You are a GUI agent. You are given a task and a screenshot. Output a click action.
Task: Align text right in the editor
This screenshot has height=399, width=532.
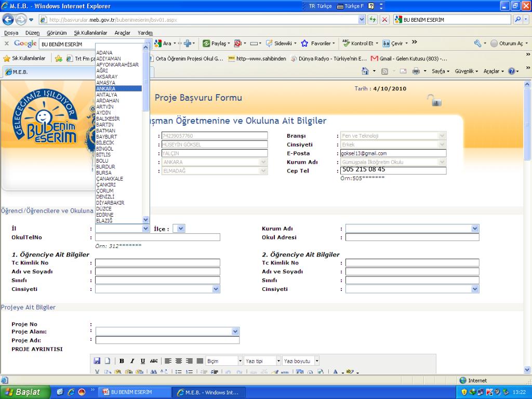click(x=189, y=361)
